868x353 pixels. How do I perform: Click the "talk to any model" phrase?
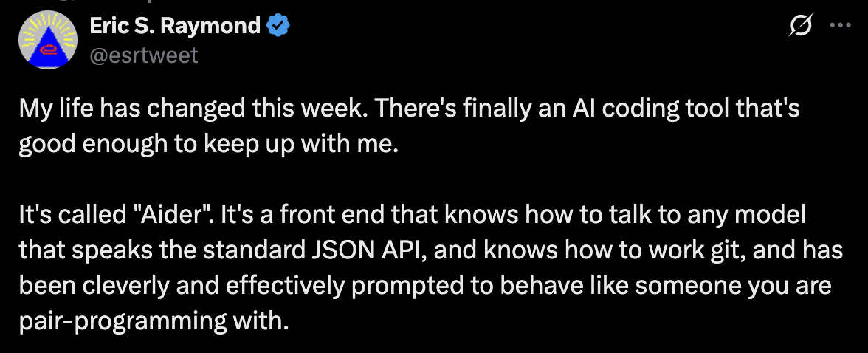pyautogui.click(x=719, y=216)
